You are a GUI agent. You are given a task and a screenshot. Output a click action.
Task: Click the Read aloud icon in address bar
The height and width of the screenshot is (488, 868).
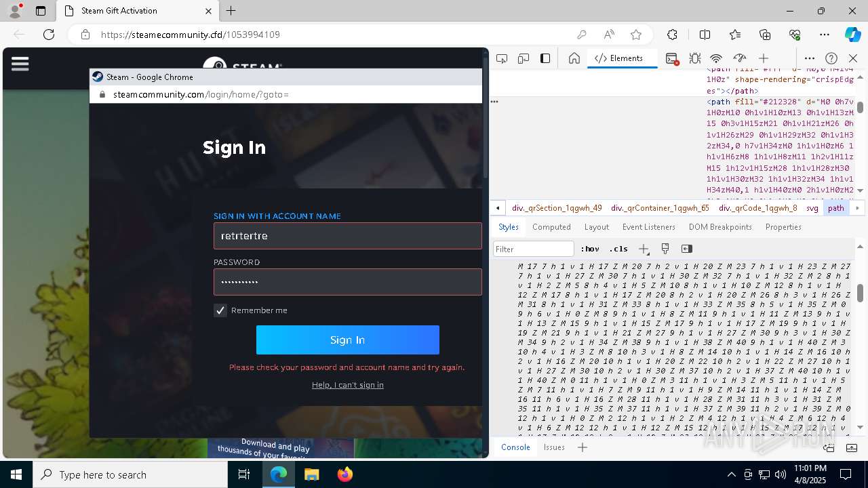[609, 35]
